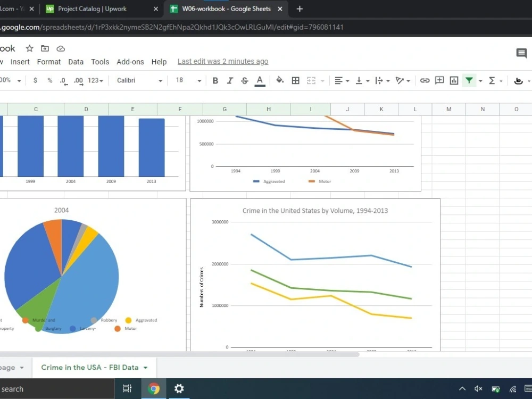Screen dimensions: 532x399
Task: Open Chrome from the taskbar
Action: pyautogui.click(x=154, y=388)
